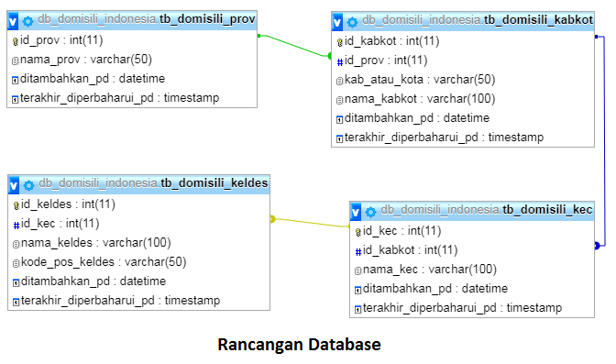Click the primary key icon beside id_prov in tb_domisili_prov
616x364 pixels.
point(16,41)
